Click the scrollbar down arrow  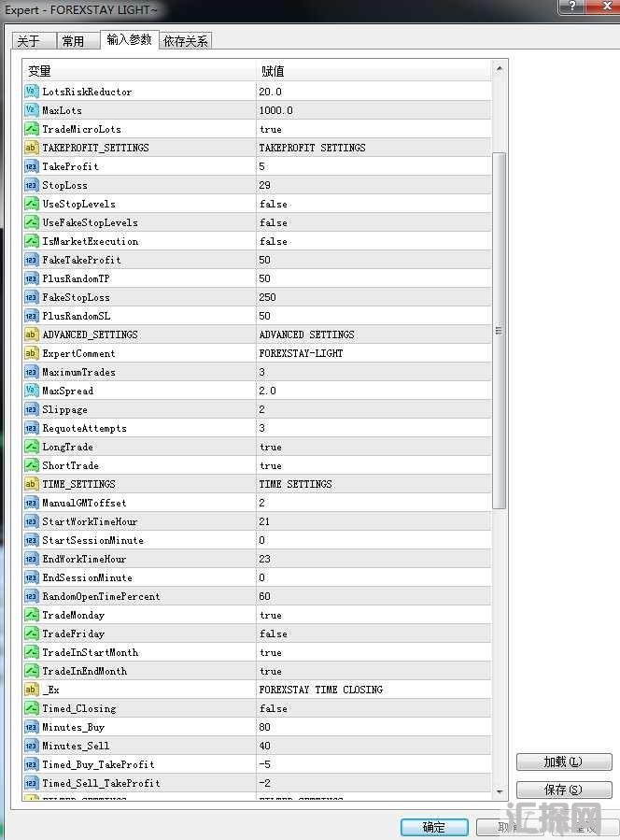(x=500, y=790)
